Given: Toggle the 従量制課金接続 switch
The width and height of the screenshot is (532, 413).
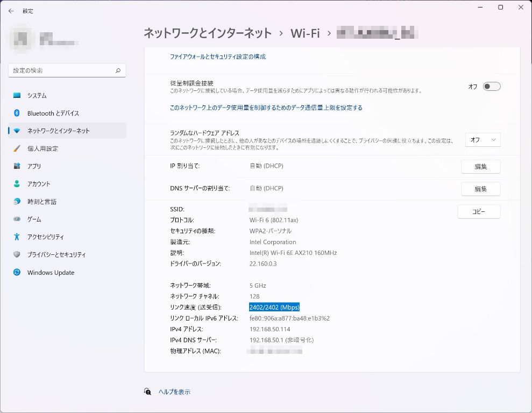Looking at the screenshot, I should point(492,87).
